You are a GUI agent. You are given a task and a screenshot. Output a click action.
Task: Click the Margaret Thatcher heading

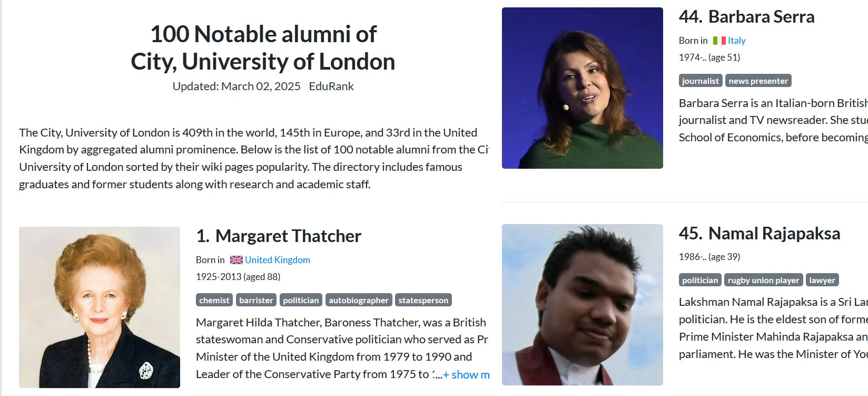[x=288, y=236]
